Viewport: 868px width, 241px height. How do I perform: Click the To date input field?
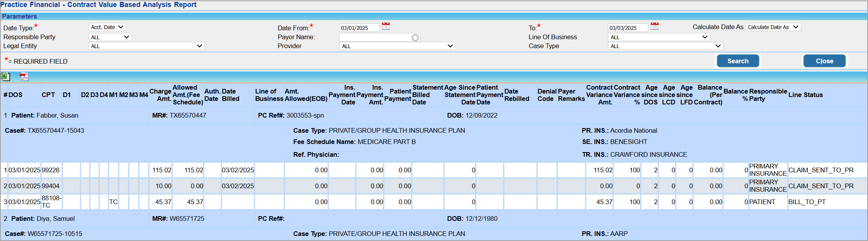628,28
